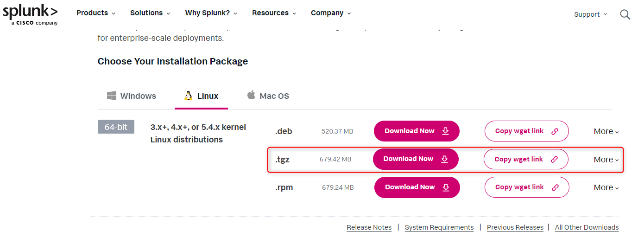Viewport: 644px width, 238px height.
Task: Open the Previous Releases link
Action: [515, 227]
